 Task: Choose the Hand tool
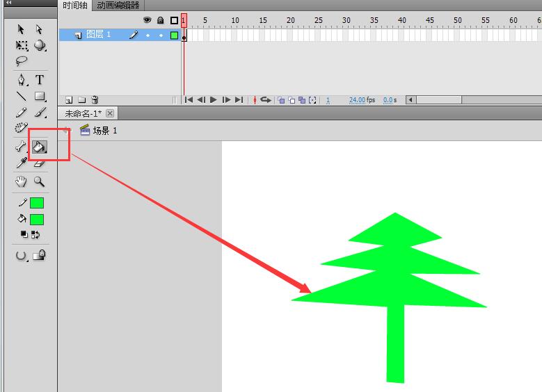pos(22,181)
